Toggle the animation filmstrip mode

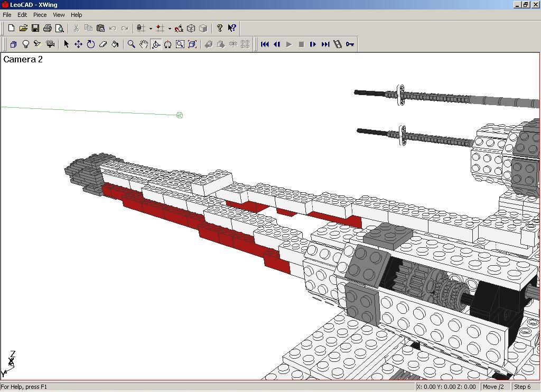click(338, 44)
